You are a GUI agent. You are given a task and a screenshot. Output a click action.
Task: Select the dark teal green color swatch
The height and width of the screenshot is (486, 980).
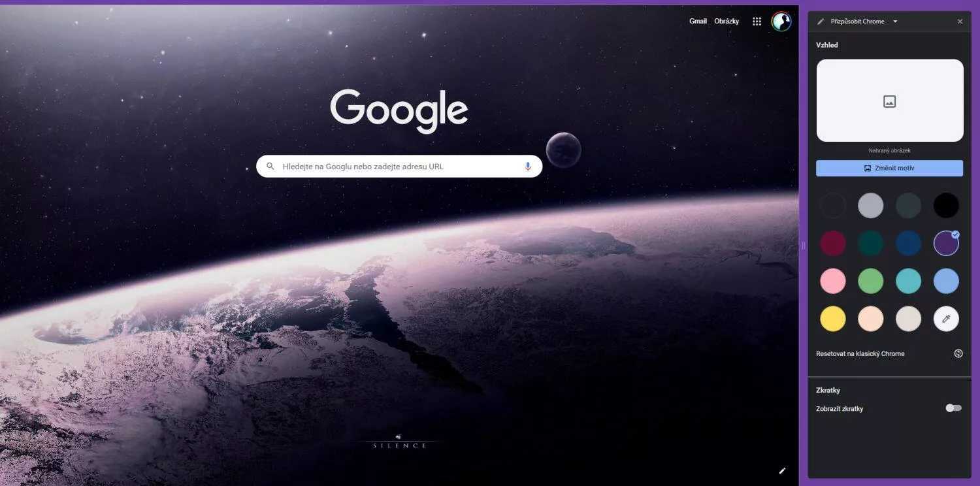pos(870,244)
